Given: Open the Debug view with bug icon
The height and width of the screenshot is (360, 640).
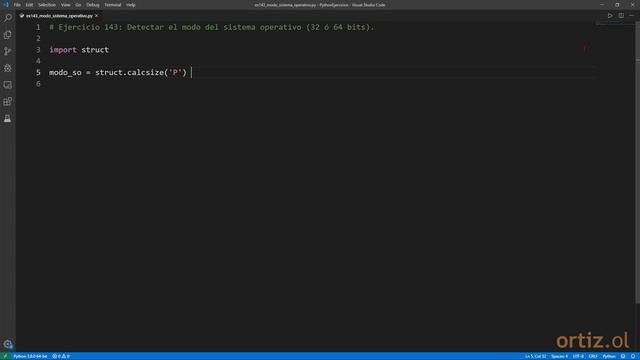Looking at the screenshot, I should click(8, 68).
